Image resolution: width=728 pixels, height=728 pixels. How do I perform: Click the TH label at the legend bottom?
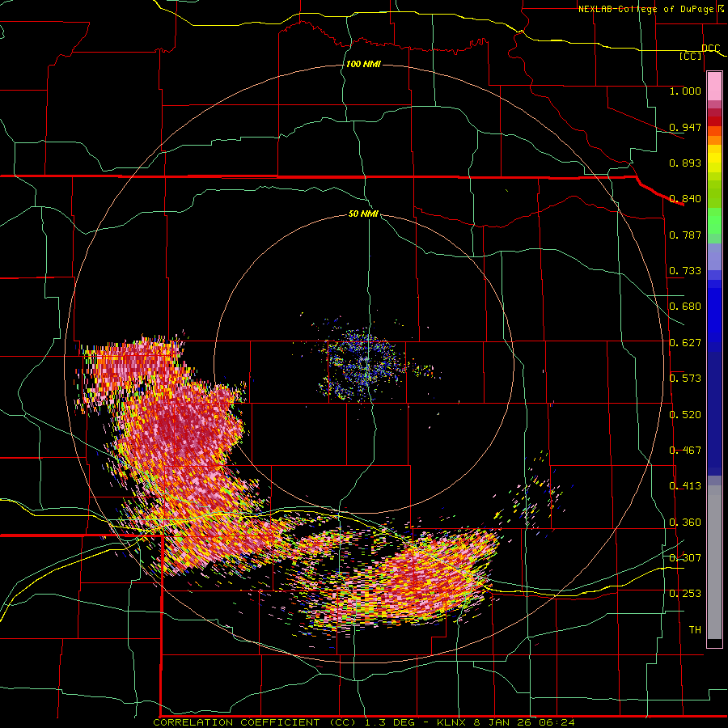click(x=695, y=629)
